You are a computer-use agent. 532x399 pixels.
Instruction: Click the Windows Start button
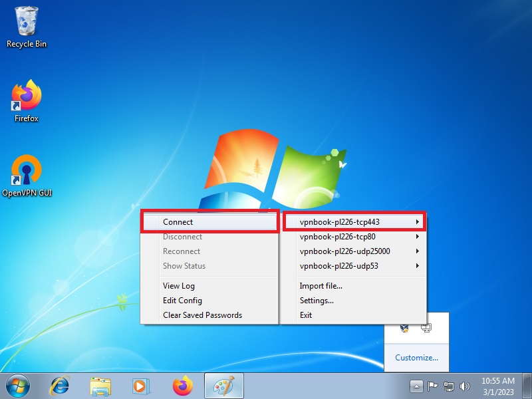coord(18,386)
